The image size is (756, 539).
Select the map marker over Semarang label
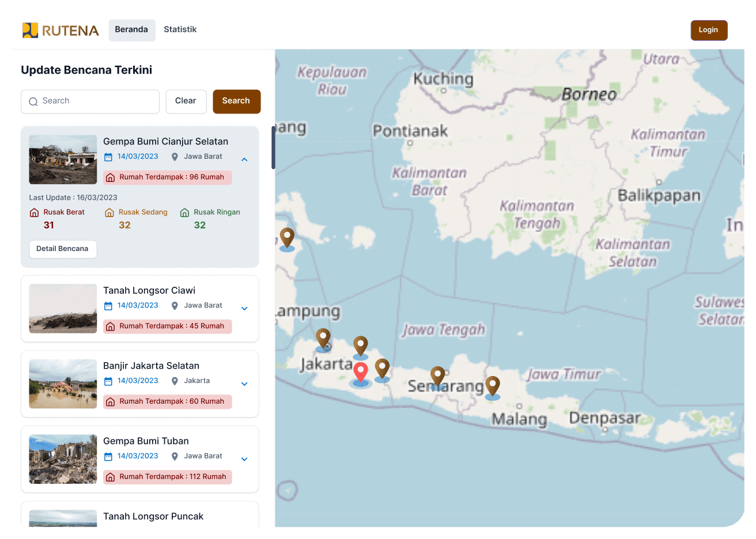(x=438, y=377)
